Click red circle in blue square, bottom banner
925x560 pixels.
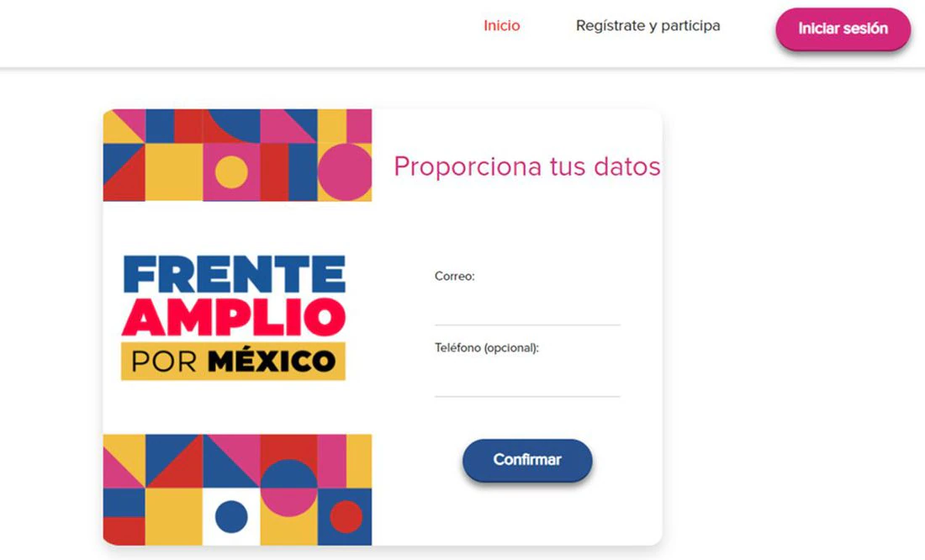pyautogui.click(x=346, y=516)
